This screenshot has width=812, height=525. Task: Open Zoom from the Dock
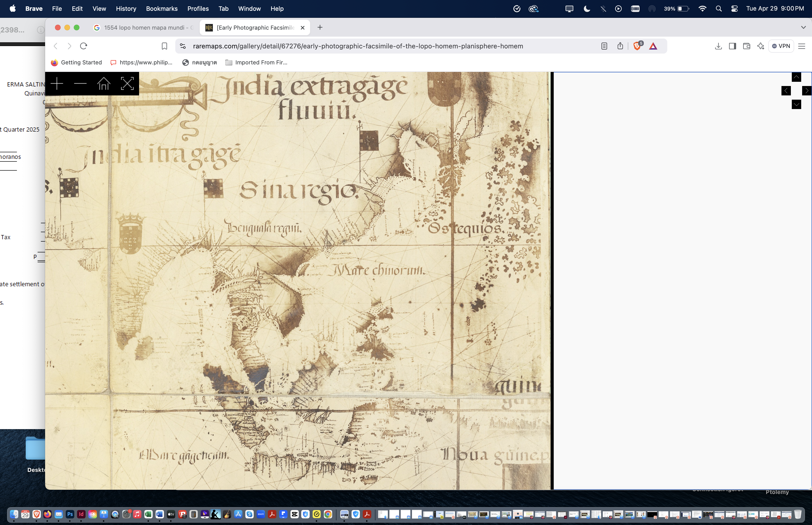coord(261,514)
